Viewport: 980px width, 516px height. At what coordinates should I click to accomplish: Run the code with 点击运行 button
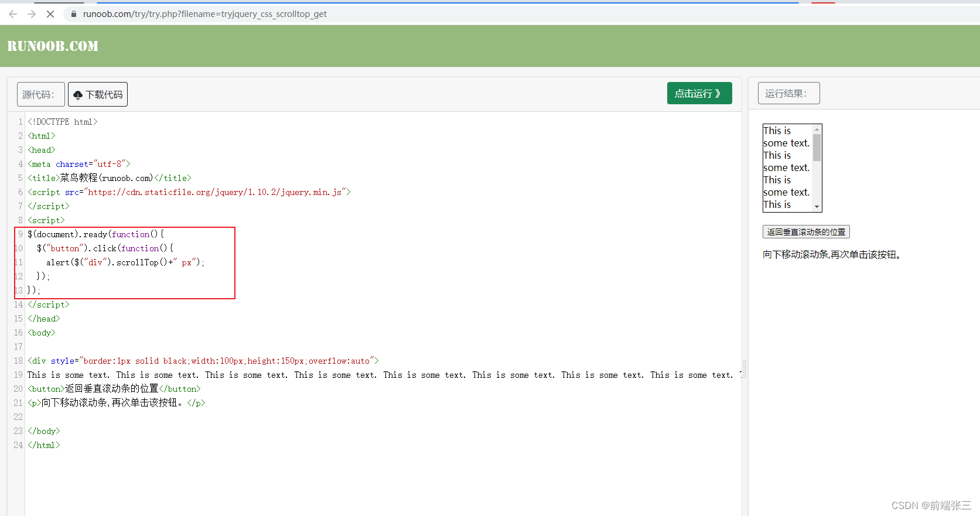pos(699,93)
